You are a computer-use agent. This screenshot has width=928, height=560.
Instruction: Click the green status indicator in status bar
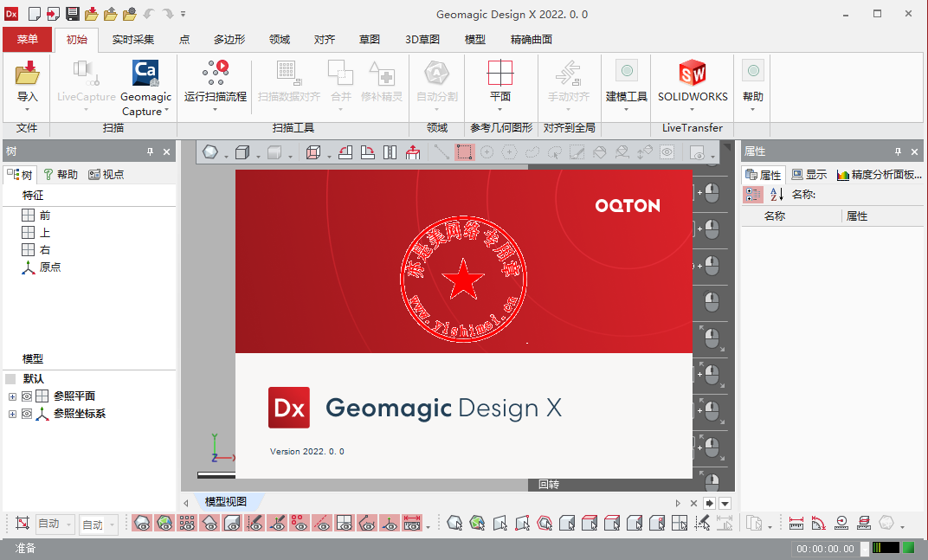(x=908, y=548)
